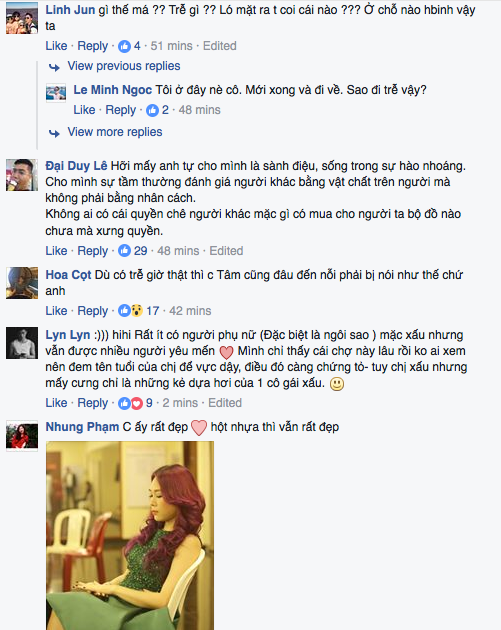This screenshot has width=501, height=630.
Task: Open the wow reaction on Hoa Cọt's comment
Action: pos(137,311)
